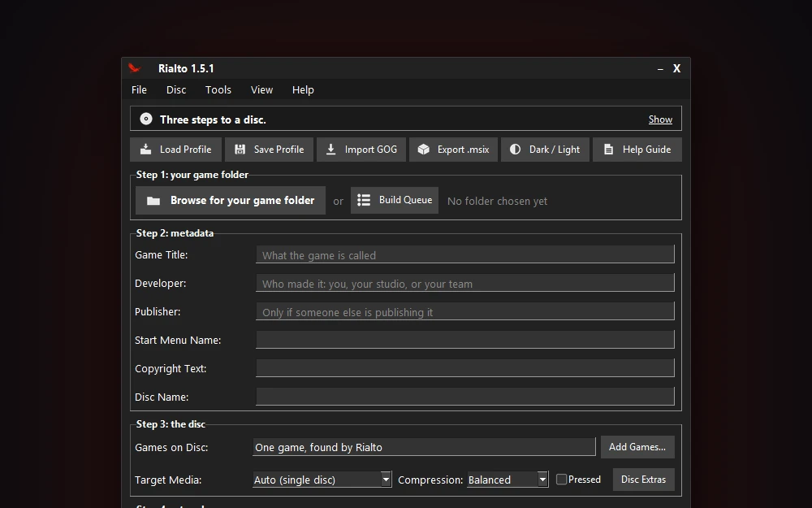This screenshot has height=508, width=812.
Task: Click the disc icon beside Three steps
Action: coord(146,119)
